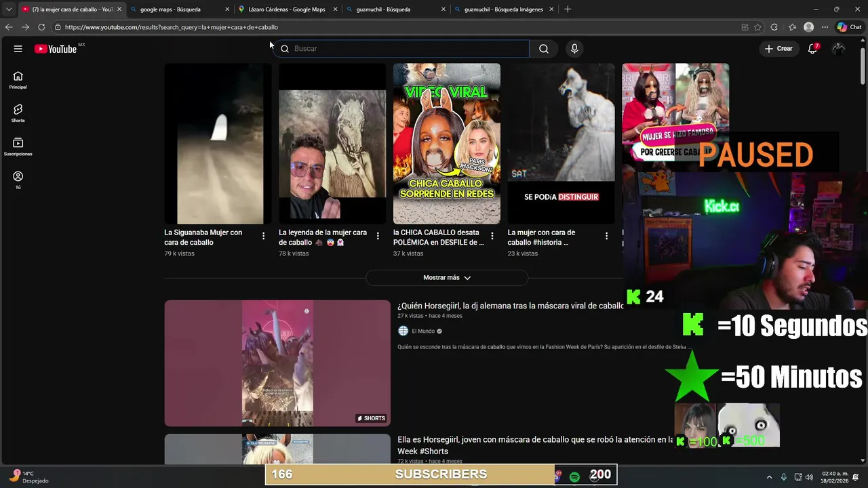Open the Copilot Chat button
The width and height of the screenshot is (868, 488).
coord(850,27)
